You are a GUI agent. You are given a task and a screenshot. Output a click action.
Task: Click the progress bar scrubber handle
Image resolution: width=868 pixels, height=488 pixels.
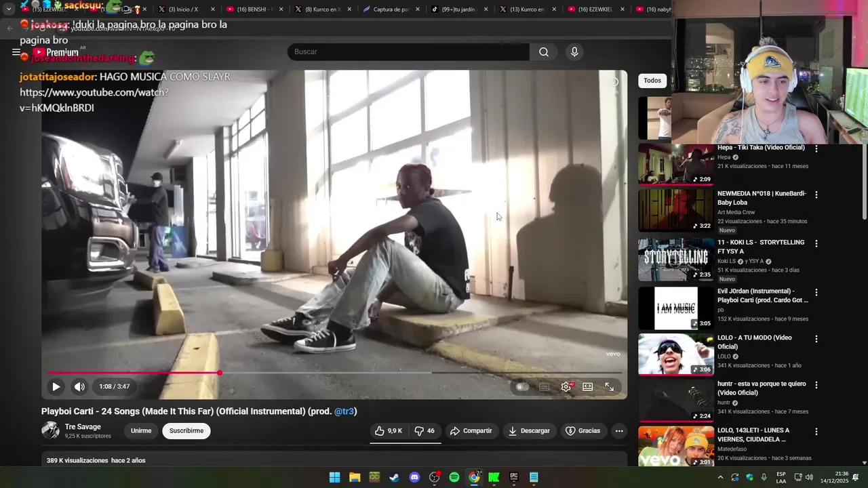(x=220, y=373)
